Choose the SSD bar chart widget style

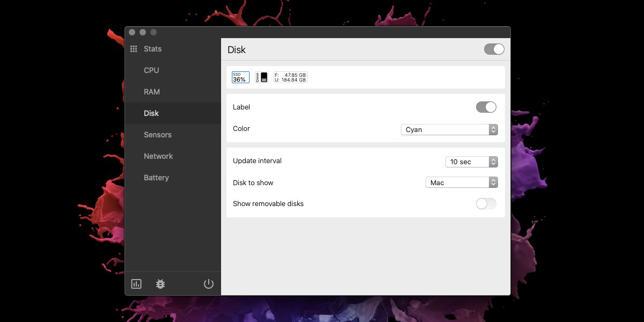262,77
